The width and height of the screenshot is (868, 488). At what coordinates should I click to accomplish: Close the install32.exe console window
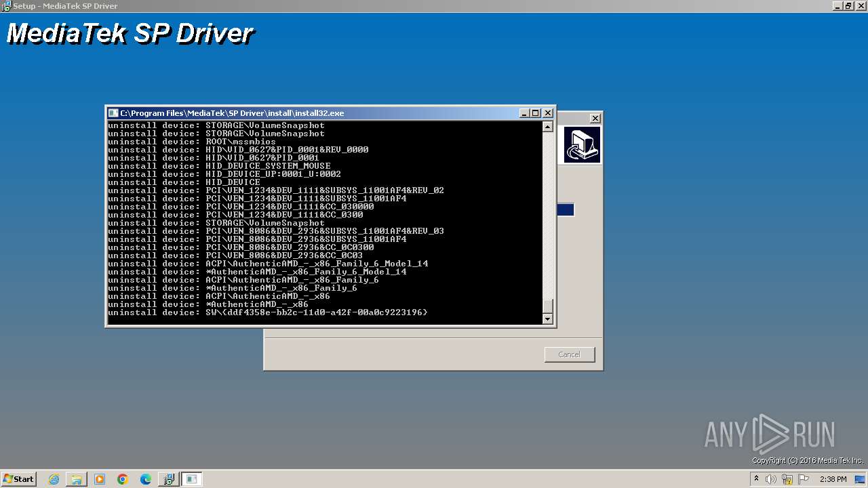point(548,113)
